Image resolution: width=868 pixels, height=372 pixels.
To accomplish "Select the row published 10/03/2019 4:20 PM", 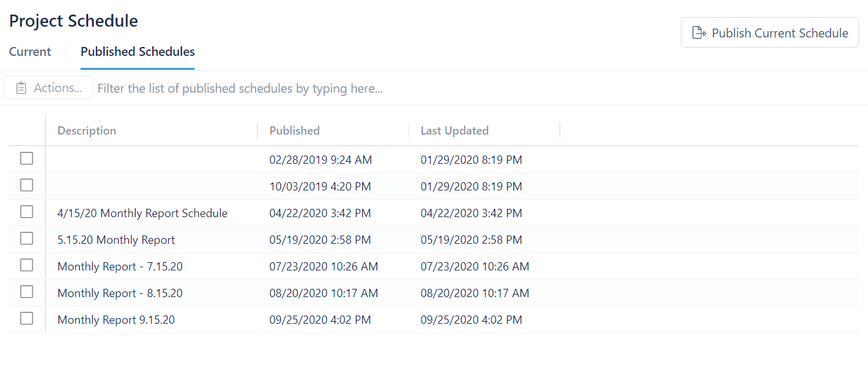I will [x=27, y=185].
